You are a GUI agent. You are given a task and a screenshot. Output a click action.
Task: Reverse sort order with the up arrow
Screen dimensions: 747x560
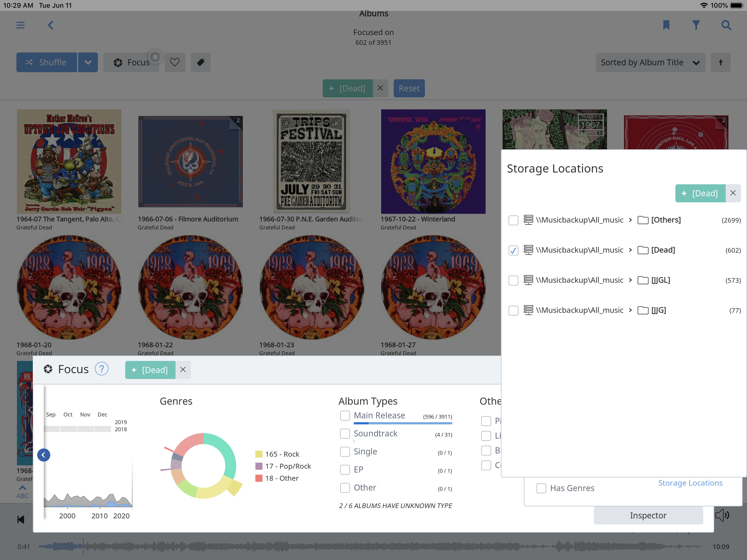tap(720, 62)
